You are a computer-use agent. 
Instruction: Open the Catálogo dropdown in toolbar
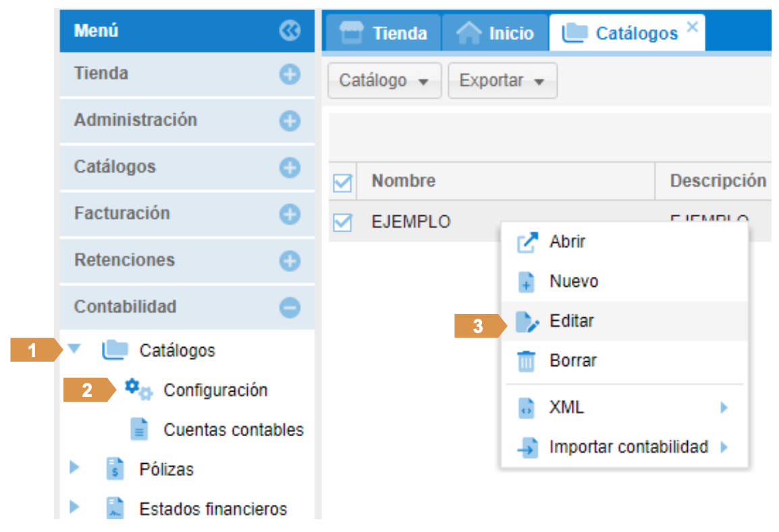384,81
